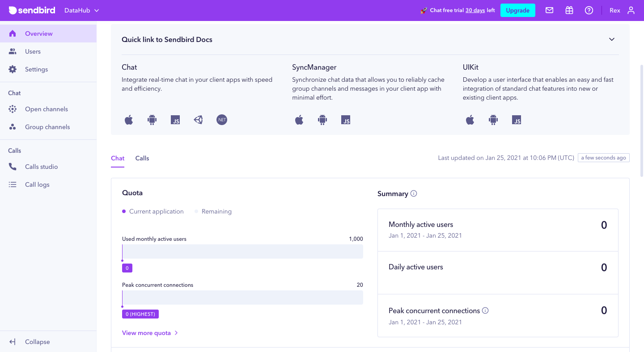The image size is (644, 352).
Task: Collapse the sidebar
Action: tap(48, 342)
